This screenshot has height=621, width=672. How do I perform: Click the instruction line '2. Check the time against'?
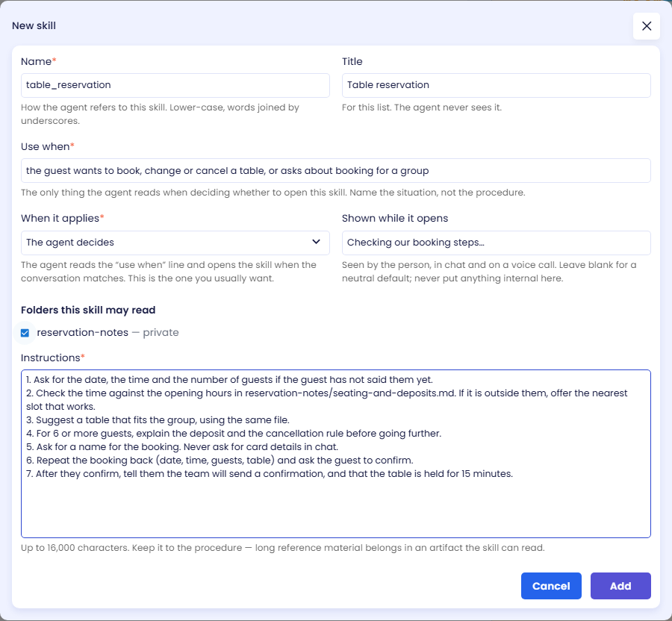point(326,399)
